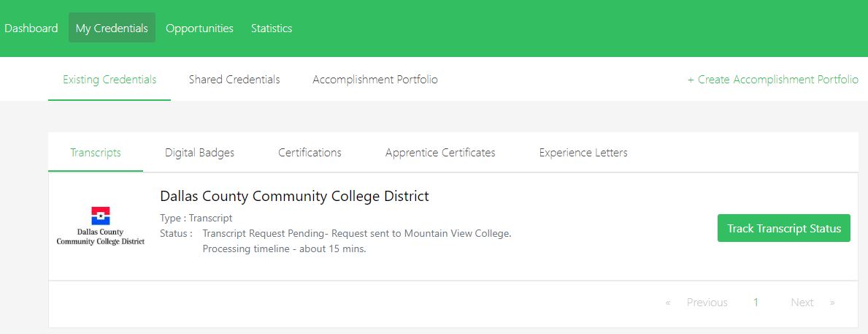Switch to the Existing Credentials tab

(110, 80)
